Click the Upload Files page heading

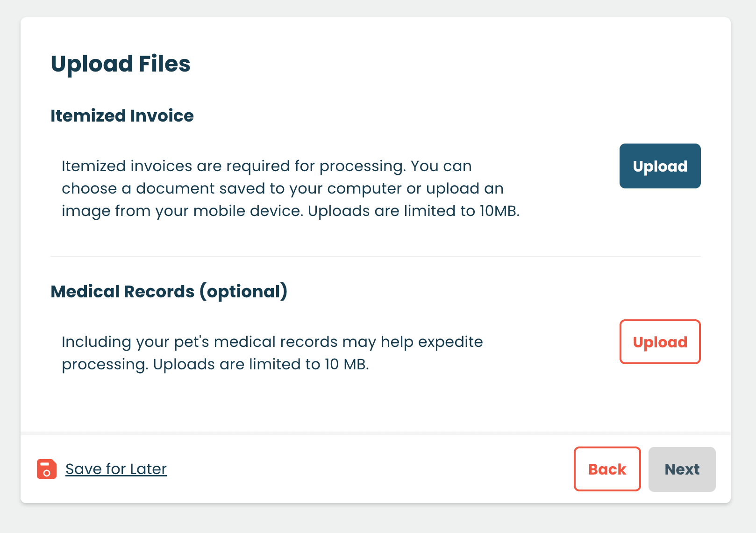pos(121,64)
